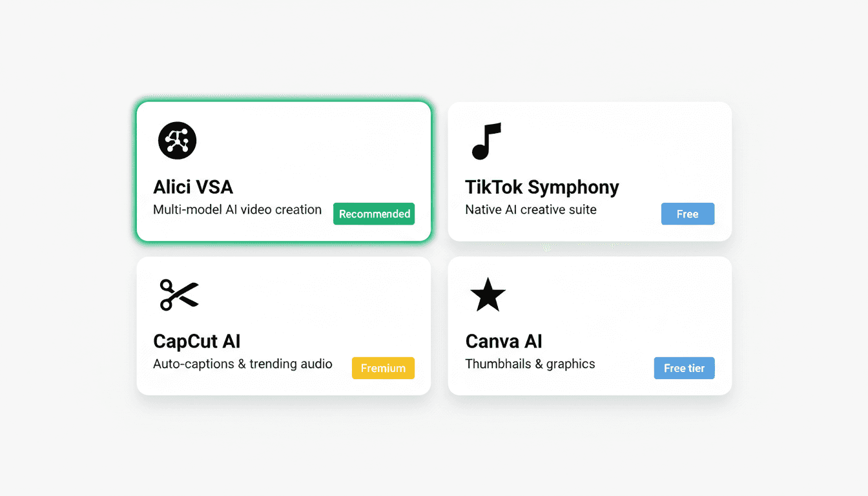Click the Canva AI black star symbol
This screenshot has height=496, width=868.
click(x=488, y=294)
